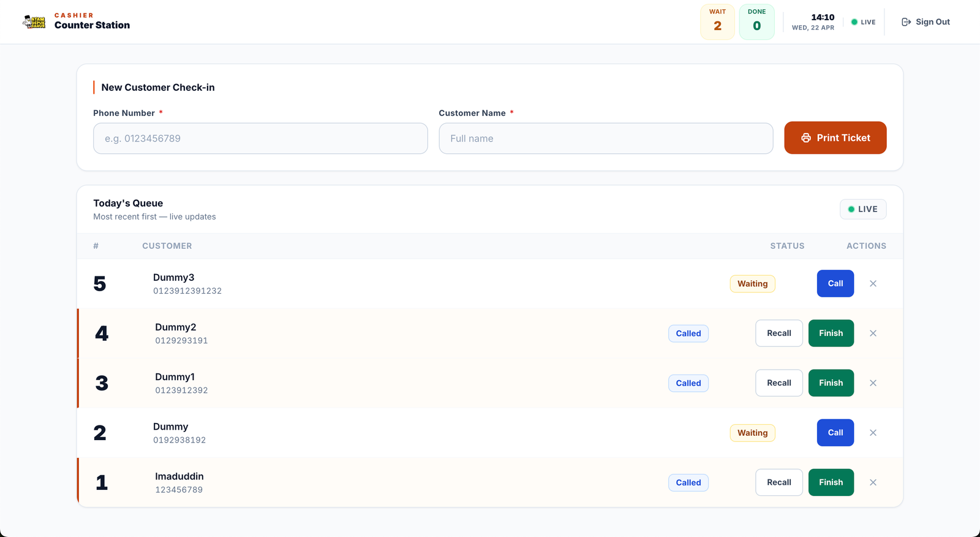This screenshot has height=537, width=980.
Task: Remove Dummy customer with X icon
Action: coord(873,433)
